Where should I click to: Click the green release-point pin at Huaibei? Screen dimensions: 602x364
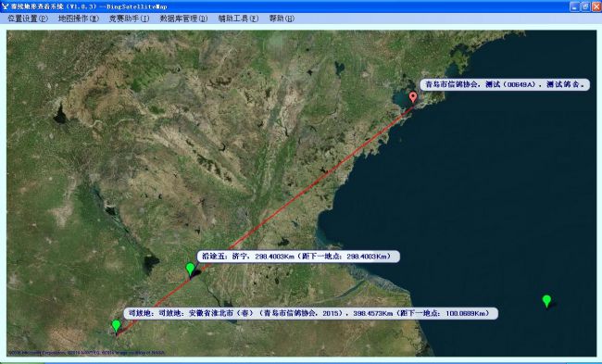(x=116, y=326)
